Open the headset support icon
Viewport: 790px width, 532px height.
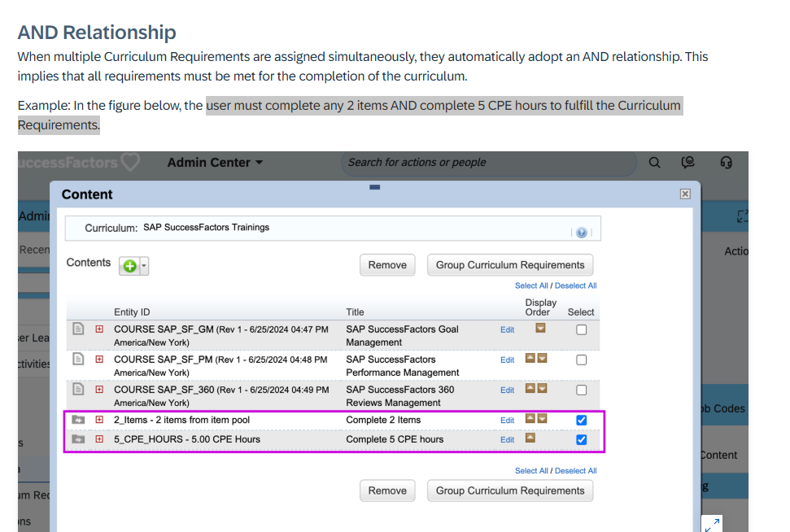click(726, 163)
